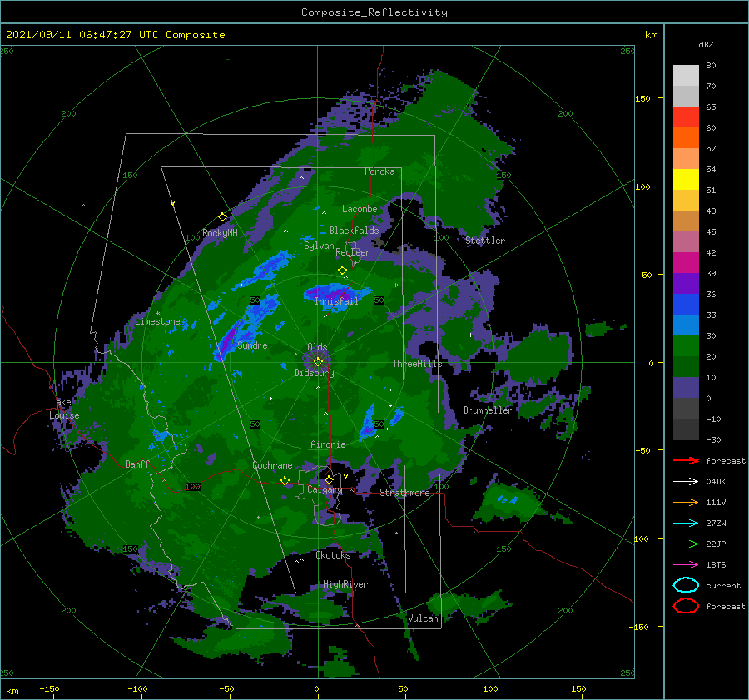Image resolution: width=749 pixels, height=700 pixels.
Task: Click the cyan current ellipse legend icon
Action: click(x=686, y=585)
